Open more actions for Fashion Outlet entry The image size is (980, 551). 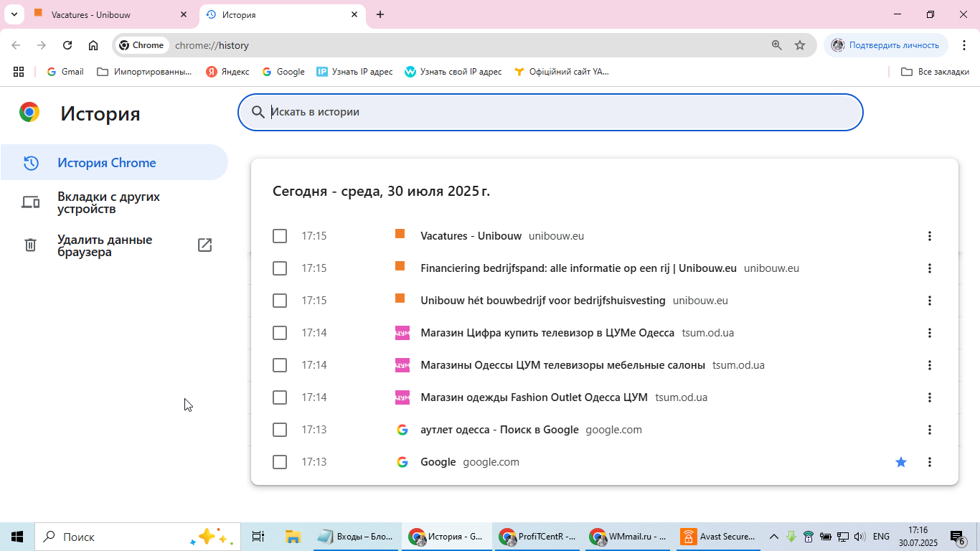coord(930,397)
